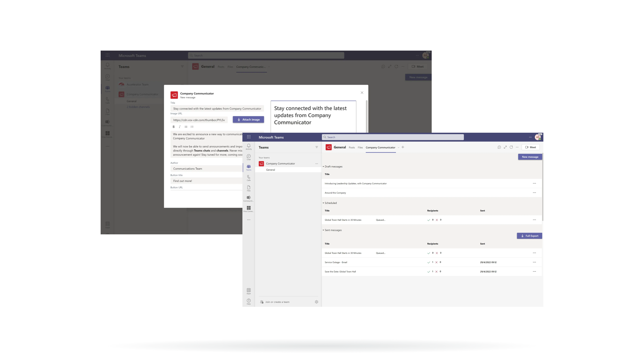Show tab conversation icon in front window

click(x=499, y=147)
